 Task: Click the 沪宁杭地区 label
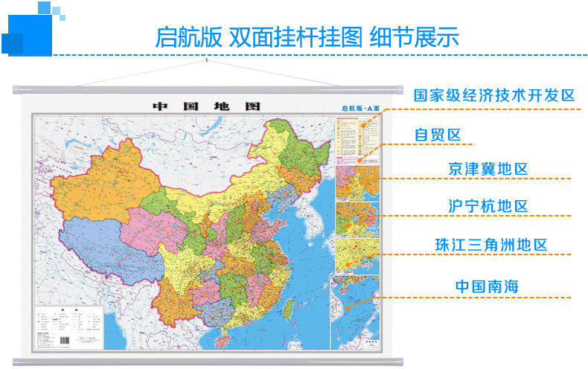(488, 206)
